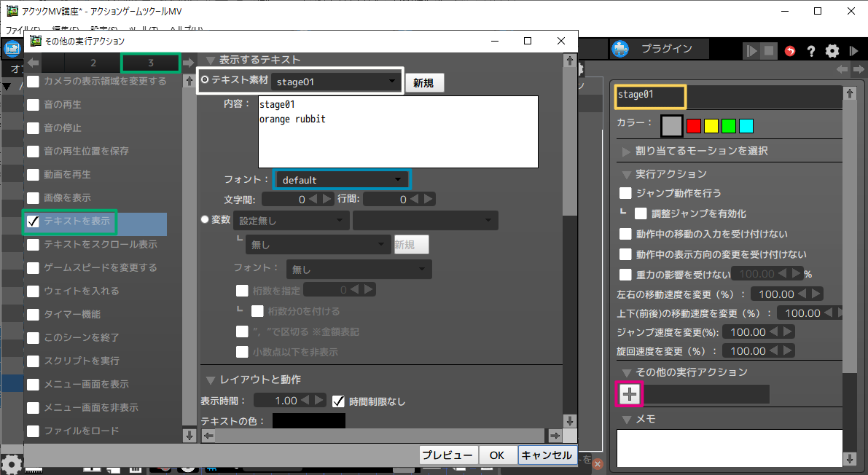Open settings gear icon in top toolbar
Viewport: 868px width, 475px height.
[x=832, y=51]
